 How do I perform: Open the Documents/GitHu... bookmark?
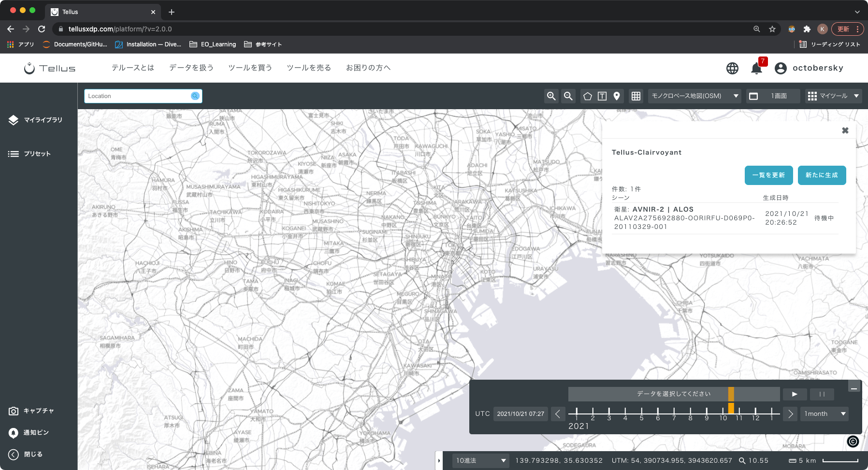click(75, 44)
